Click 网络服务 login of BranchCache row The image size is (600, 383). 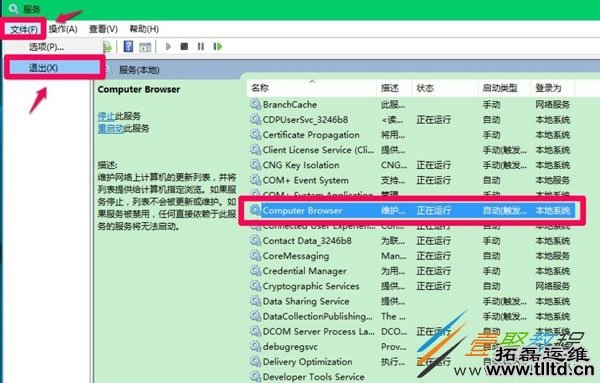click(553, 104)
